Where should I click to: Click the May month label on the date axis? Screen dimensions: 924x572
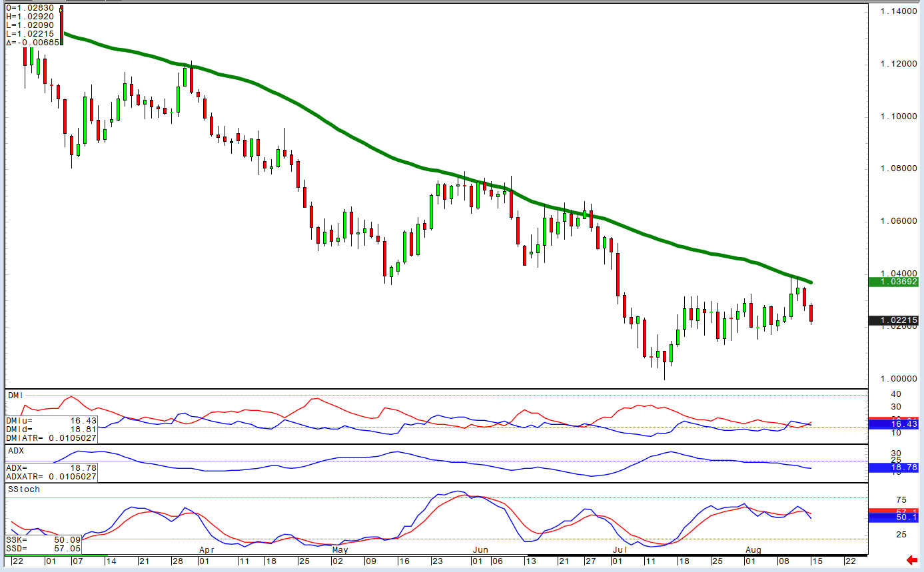click(x=340, y=551)
